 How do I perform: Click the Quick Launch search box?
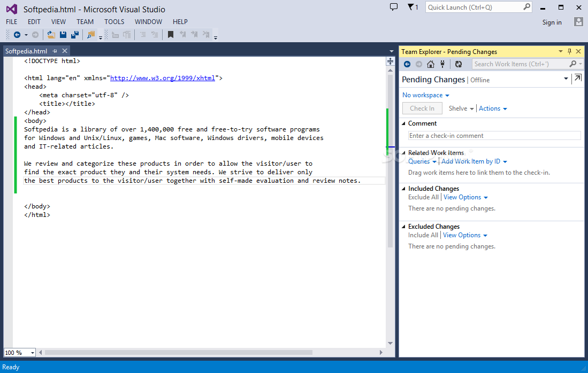coord(478,7)
